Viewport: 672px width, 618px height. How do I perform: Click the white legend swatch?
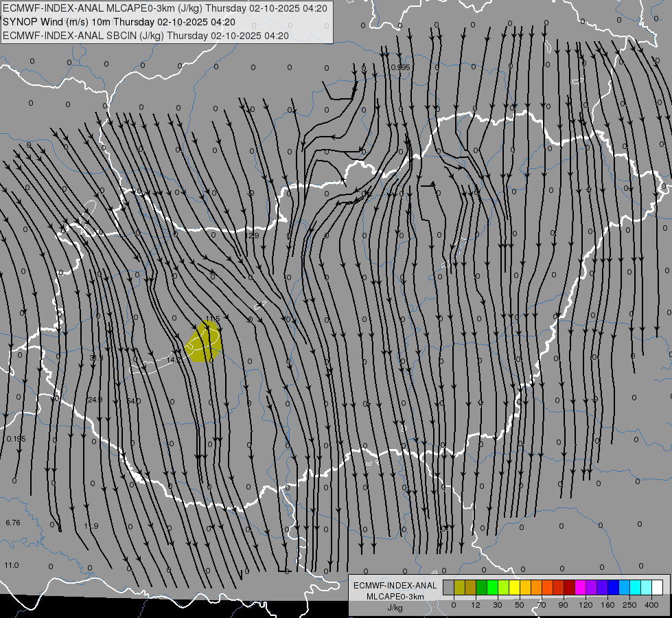click(658, 587)
